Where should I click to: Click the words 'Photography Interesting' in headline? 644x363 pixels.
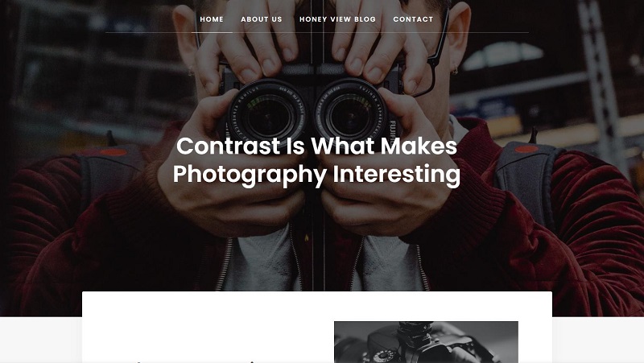pos(316,174)
